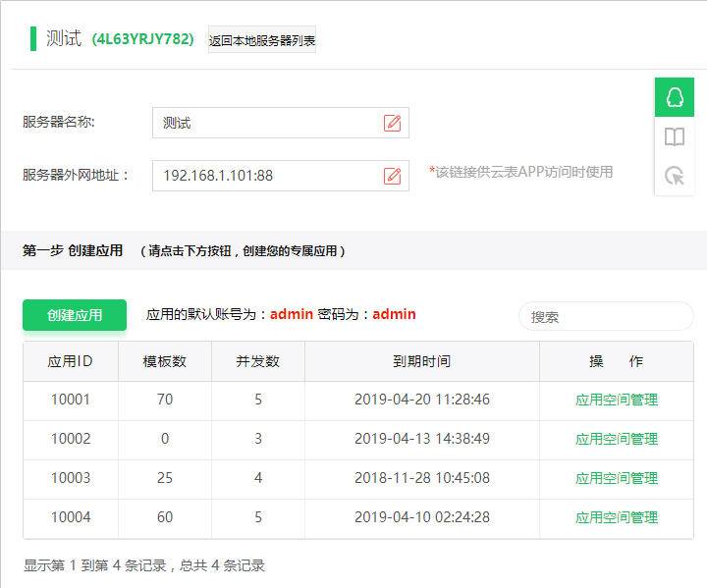Click the edit icon for server external address
Image resolution: width=707 pixels, height=588 pixels.
[392, 176]
